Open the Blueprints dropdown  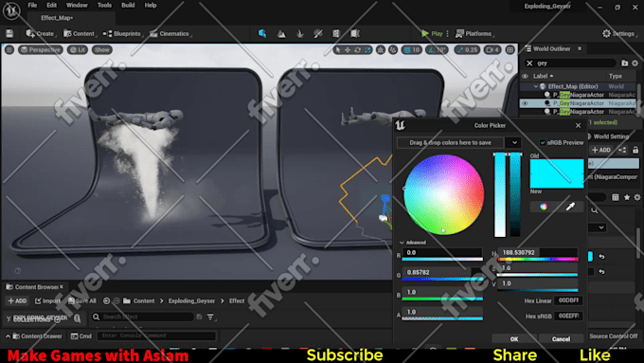122,34
